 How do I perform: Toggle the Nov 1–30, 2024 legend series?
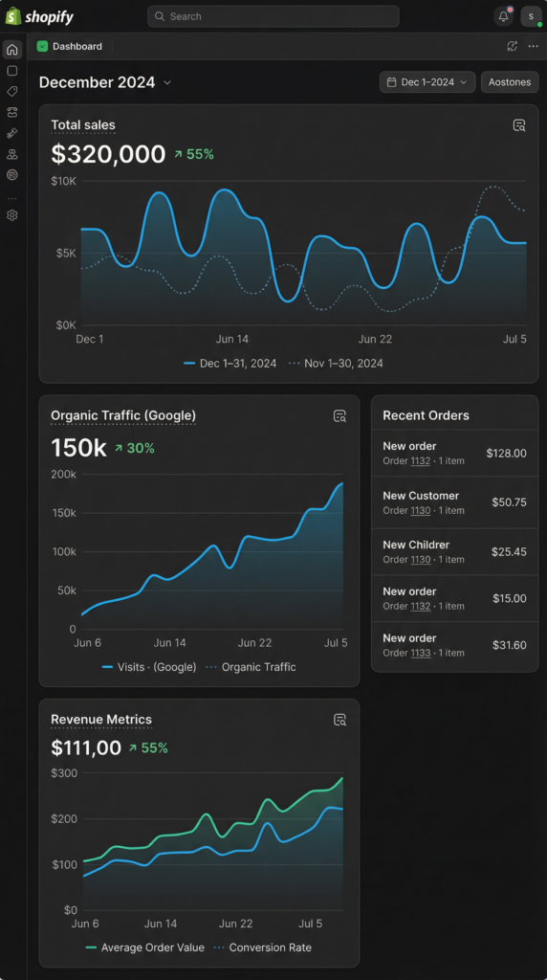pos(336,363)
